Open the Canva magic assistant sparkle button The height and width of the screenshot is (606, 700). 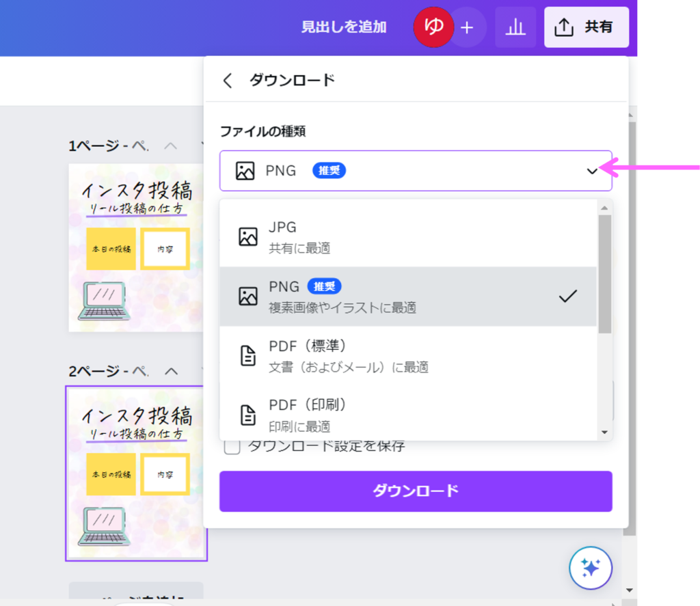point(590,567)
